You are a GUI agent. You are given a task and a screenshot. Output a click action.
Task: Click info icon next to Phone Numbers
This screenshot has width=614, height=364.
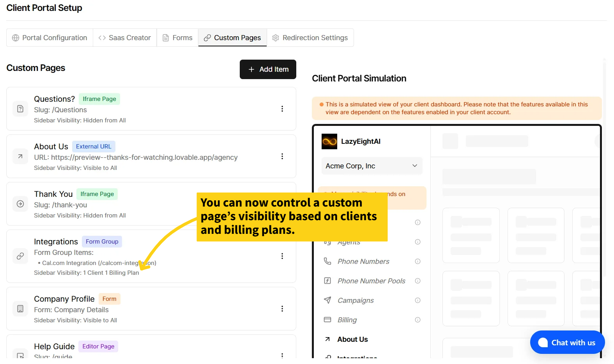pyautogui.click(x=418, y=262)
